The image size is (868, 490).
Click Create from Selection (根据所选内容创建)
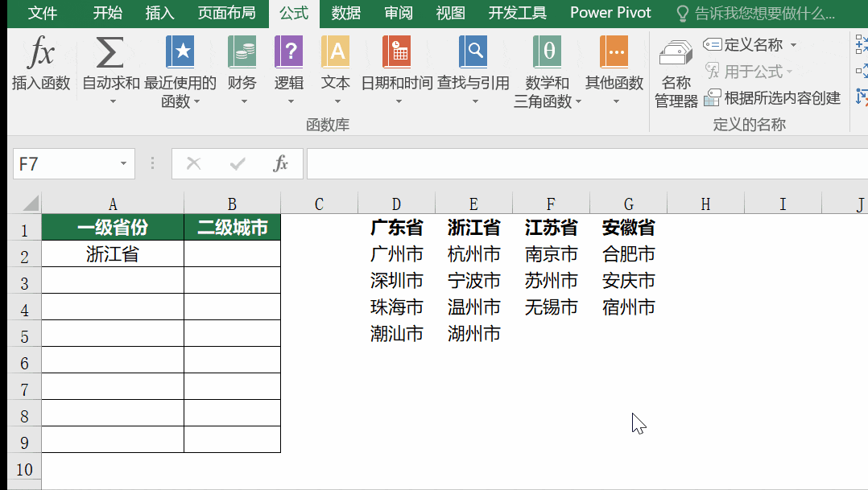coord(772,98)
